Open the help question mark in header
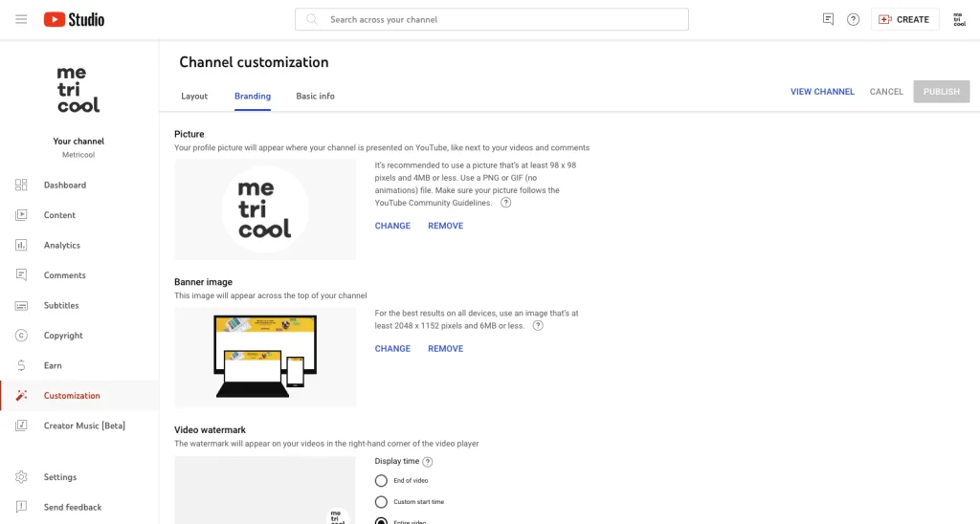980x524 pixels. click(x=853, y=19)
